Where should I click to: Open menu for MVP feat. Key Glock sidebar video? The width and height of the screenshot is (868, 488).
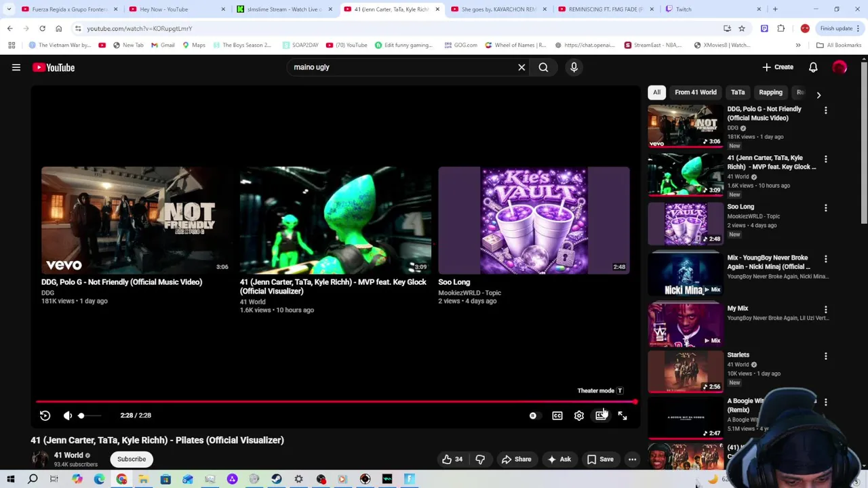(825, 159)
